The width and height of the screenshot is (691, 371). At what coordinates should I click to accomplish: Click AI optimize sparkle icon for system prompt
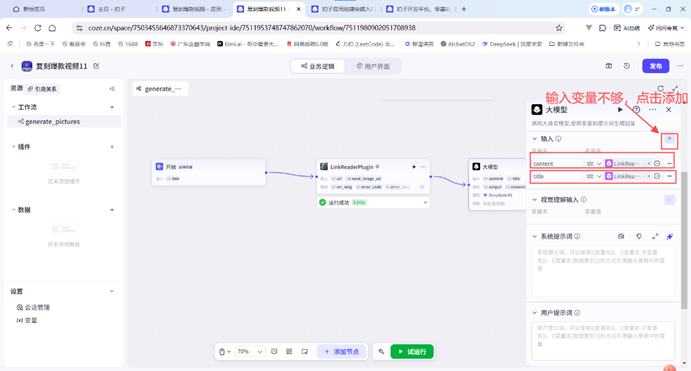click(x=669, y=237)
